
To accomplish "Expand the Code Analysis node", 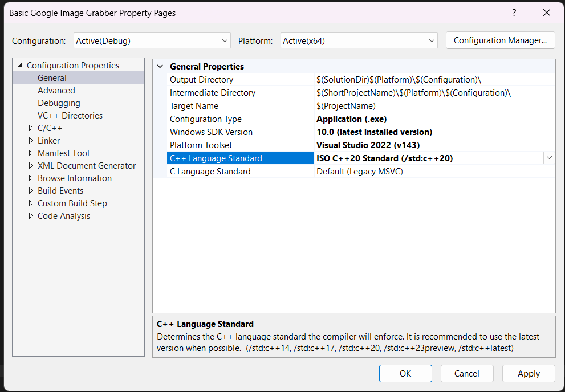I will pos(31,216).
